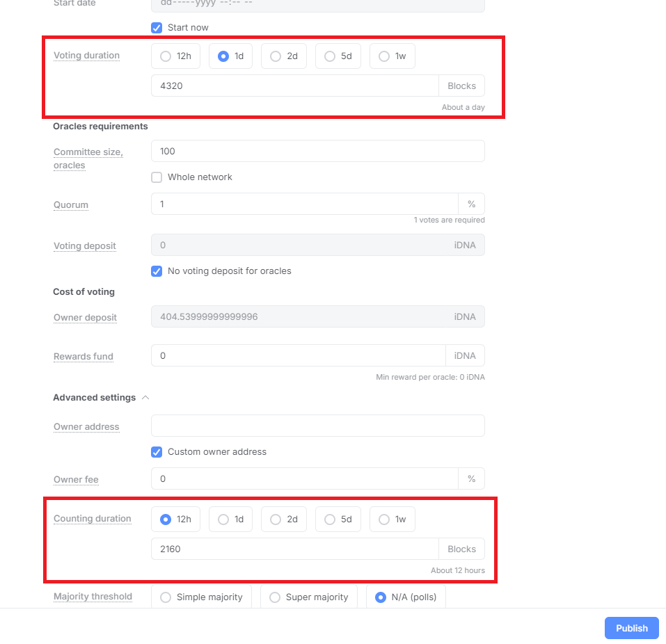Click the Committee size, oracles label

pos(88,159)
